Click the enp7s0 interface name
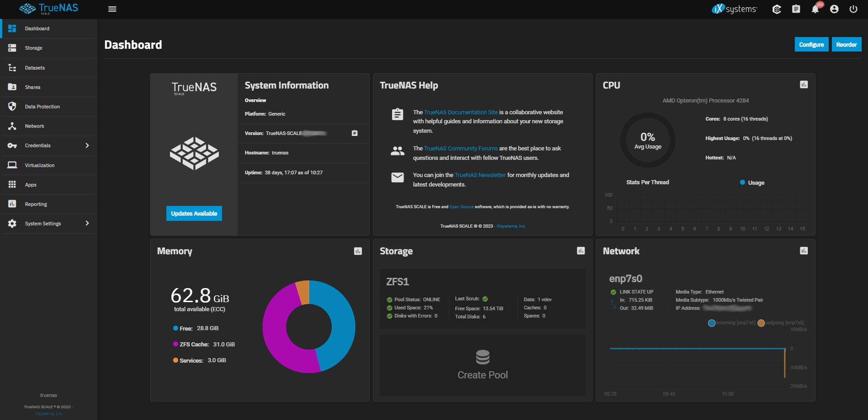 [626, 279]
